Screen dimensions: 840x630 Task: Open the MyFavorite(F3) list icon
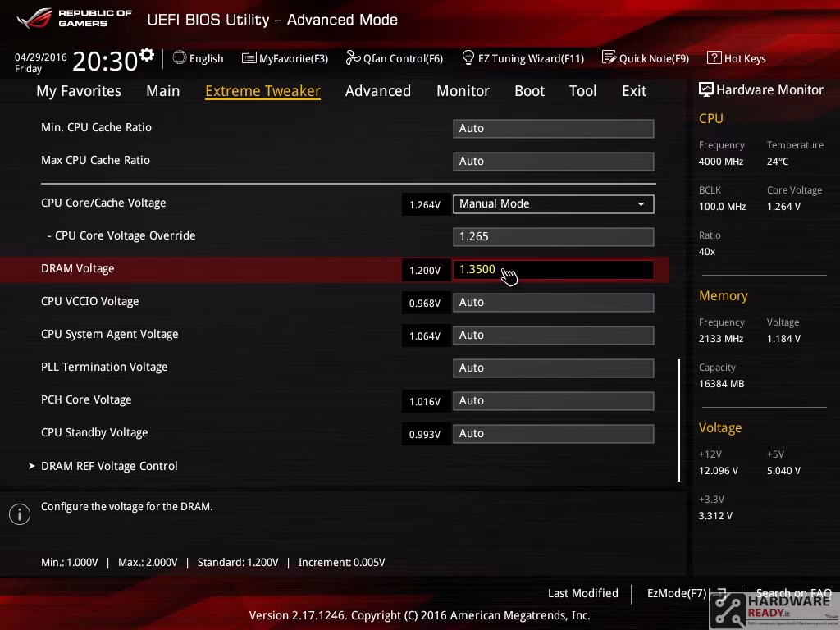249,58
